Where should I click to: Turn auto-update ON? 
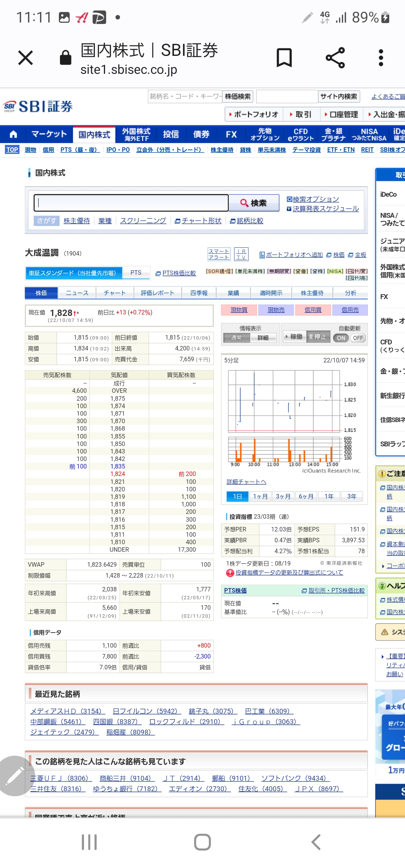pos(341,338)
